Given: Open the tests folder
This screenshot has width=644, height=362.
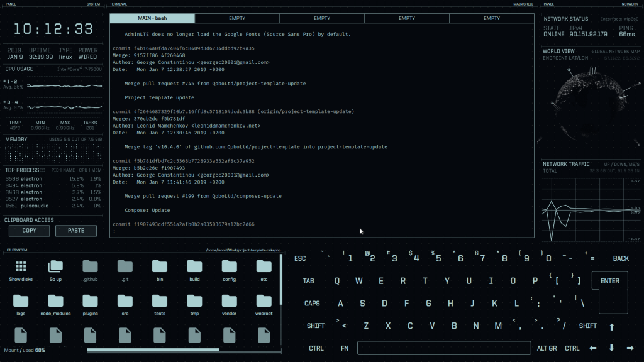Looking at the screenshot, I should [x=160, y=305].
